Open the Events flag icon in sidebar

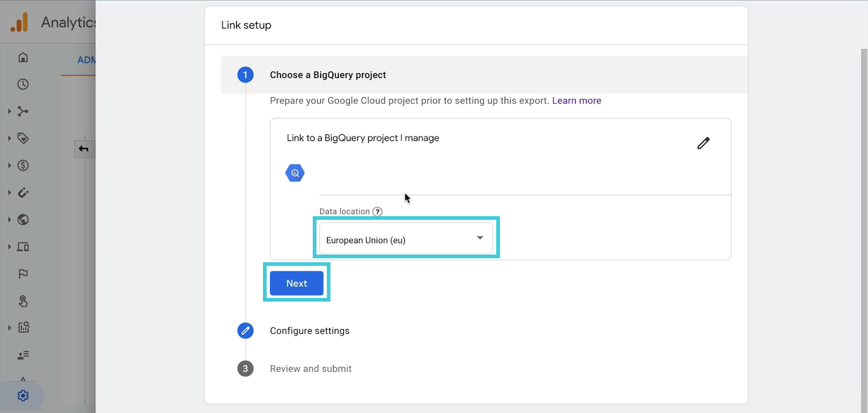tap(23, 274)
